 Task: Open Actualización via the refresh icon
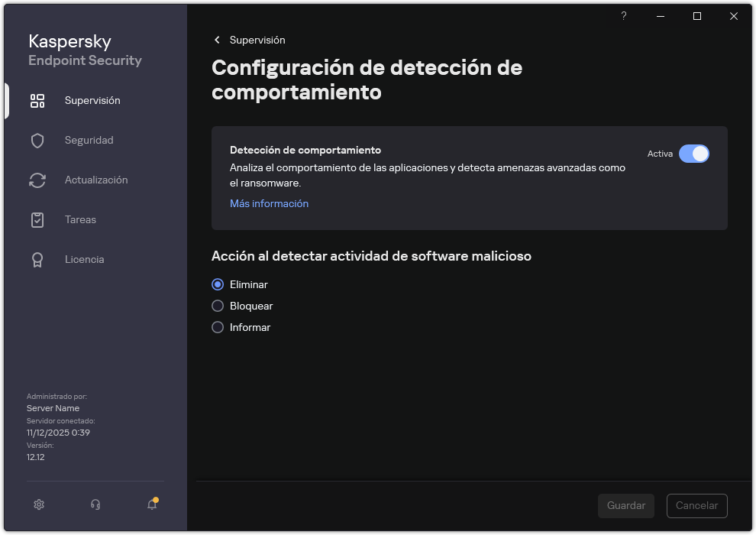(x=37, y=180)
